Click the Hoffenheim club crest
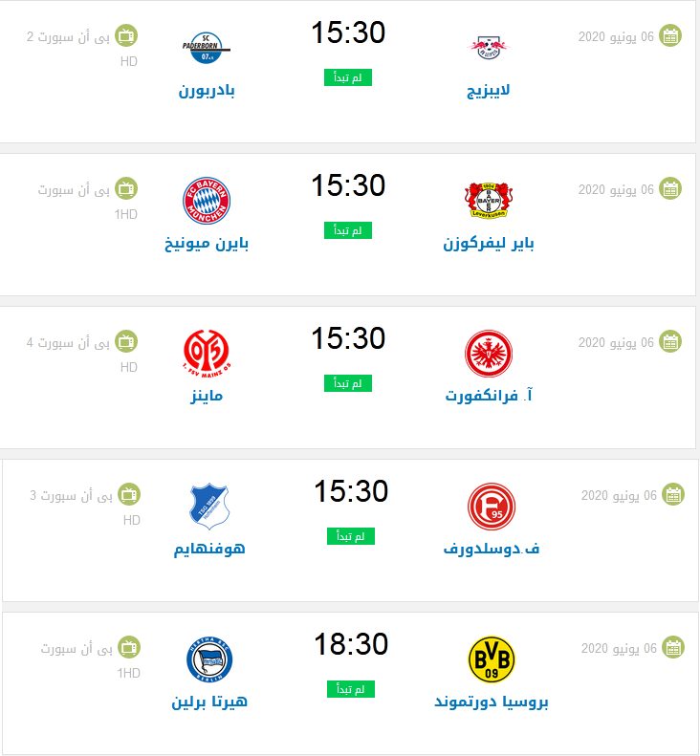Screen dimensions: 700x756 (209, 507)
